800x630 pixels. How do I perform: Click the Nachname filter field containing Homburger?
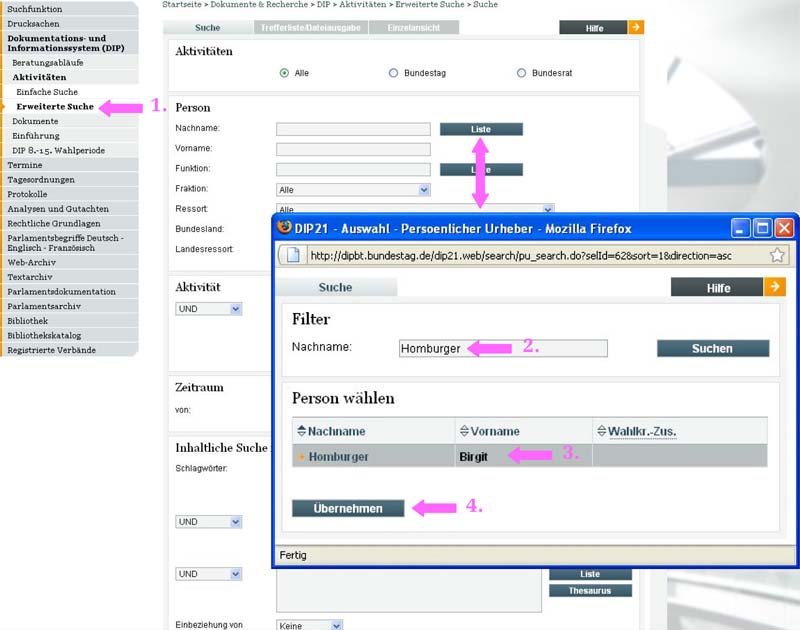(x=502, y=348)
